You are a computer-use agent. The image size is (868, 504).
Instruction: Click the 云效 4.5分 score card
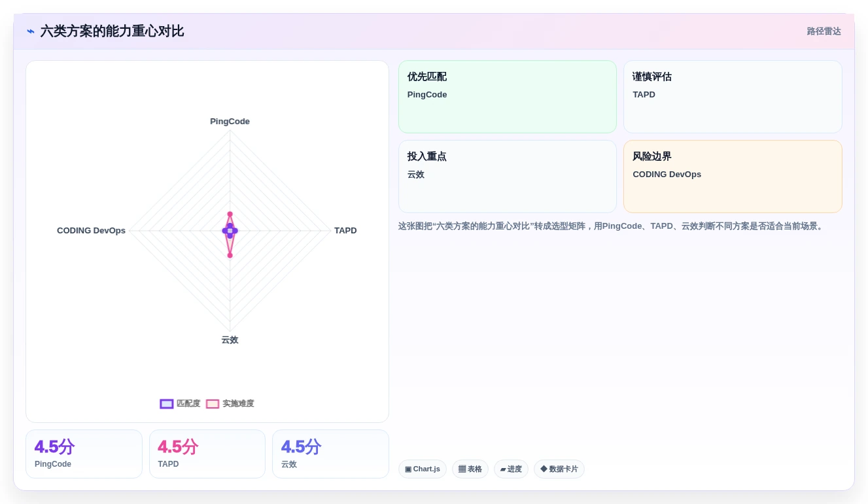click(x=330, y=454)
